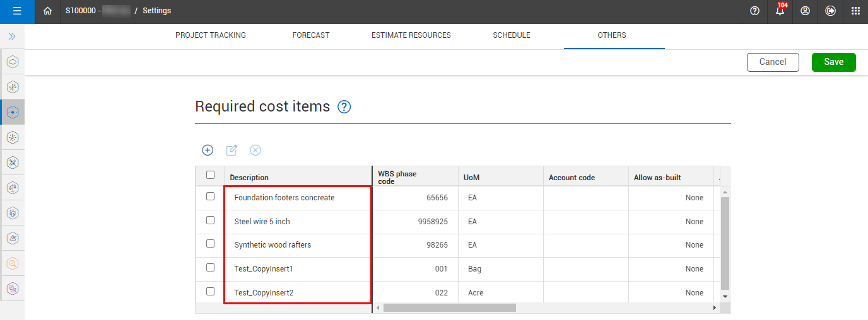Switch to the Forecast tab
This screenshot has height=320, width=868.
311,35
